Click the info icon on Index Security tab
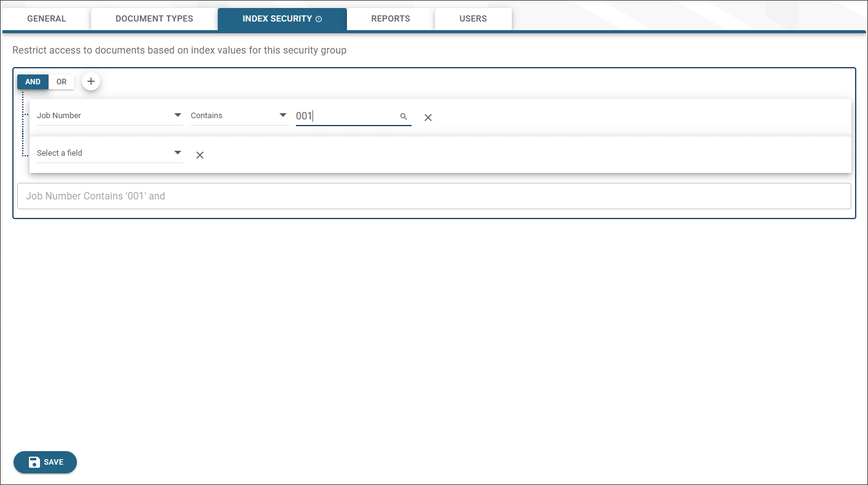This screenshot has width=868, height=485. click(x=319, y=19)
